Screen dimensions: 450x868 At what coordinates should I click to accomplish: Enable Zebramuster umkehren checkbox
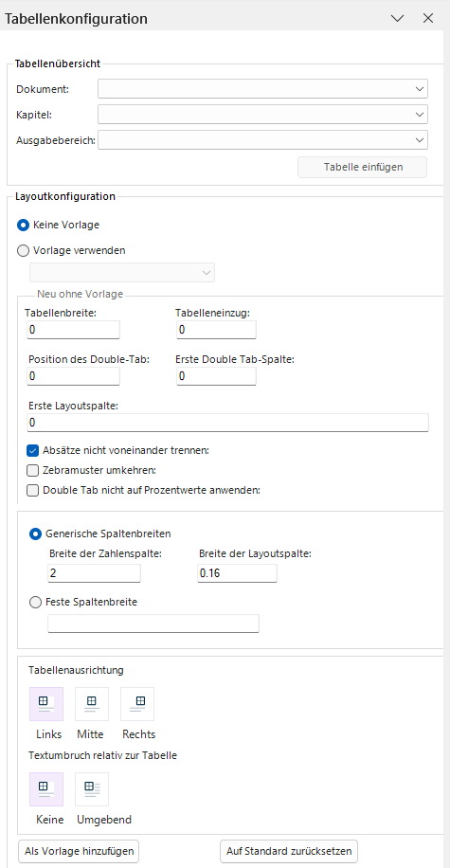(x=33, y=471)
